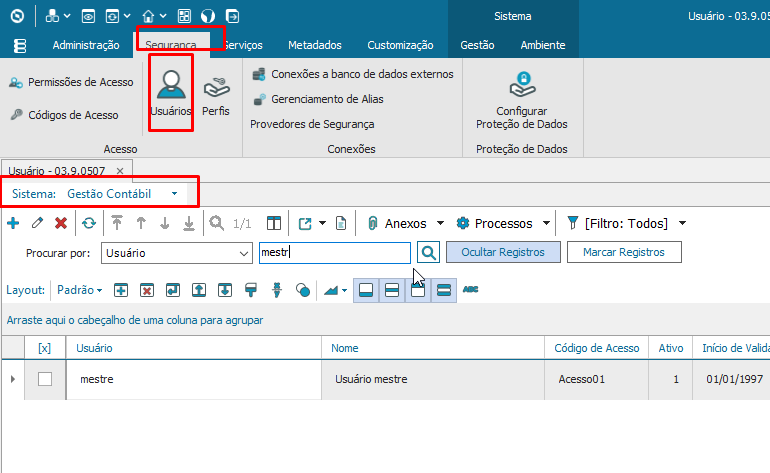770x473 pixels.
Task: Click the export arrow icon in toolbar
Action: pyautogui.click(x=305, y=223)
